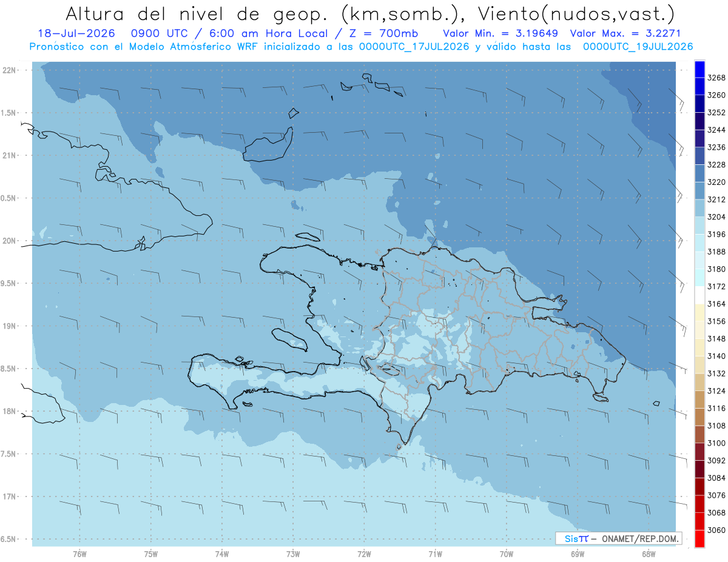This screenshot has height=562, width=728.
Task: Click the colorbar value '3244'
Action: point(716,130)
